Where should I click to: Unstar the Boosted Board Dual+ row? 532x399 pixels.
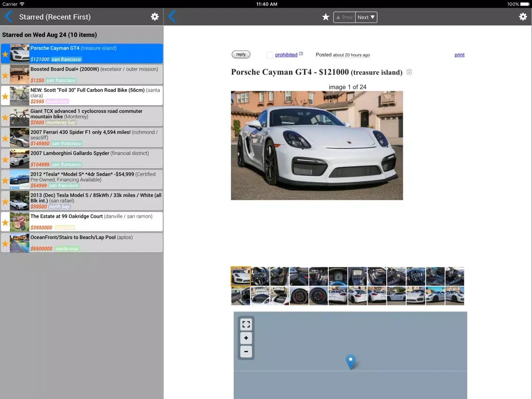coord(5,75)
